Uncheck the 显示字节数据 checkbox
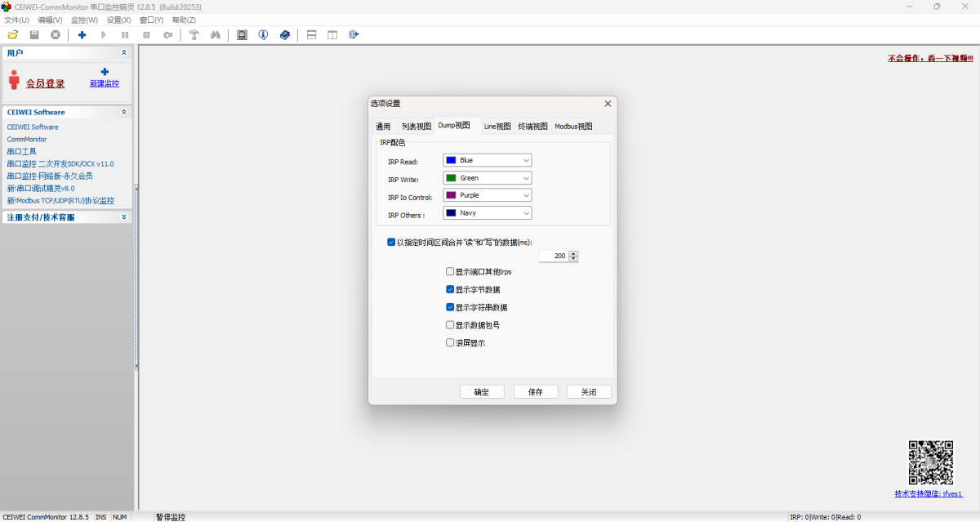Image resolution: width=980 pixels, height=522 pixels. [450, 290]
